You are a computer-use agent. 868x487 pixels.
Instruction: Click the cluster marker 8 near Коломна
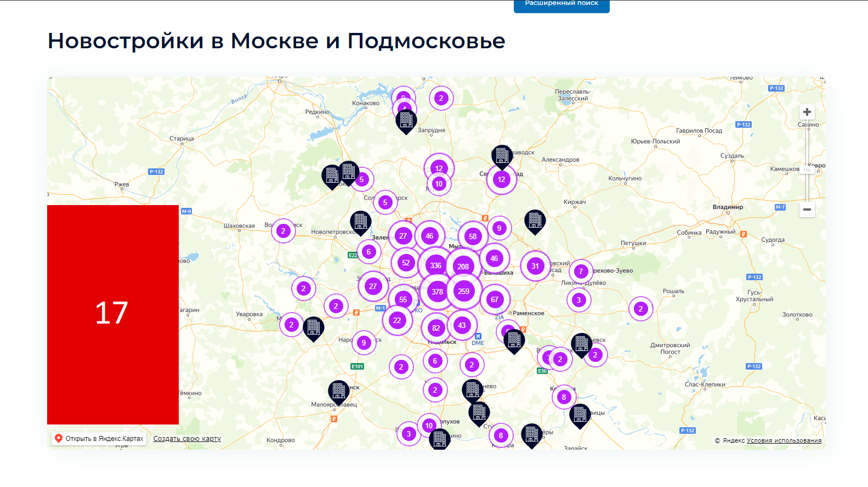pyautogui.click(x=564, y=397)
